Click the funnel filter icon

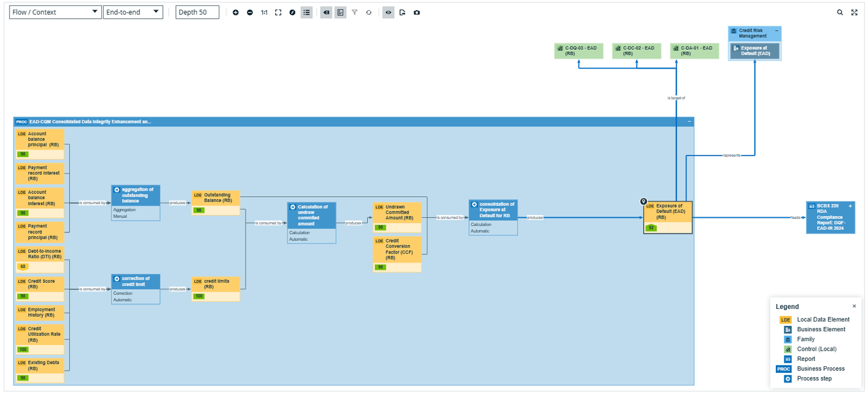coord(354,13)
